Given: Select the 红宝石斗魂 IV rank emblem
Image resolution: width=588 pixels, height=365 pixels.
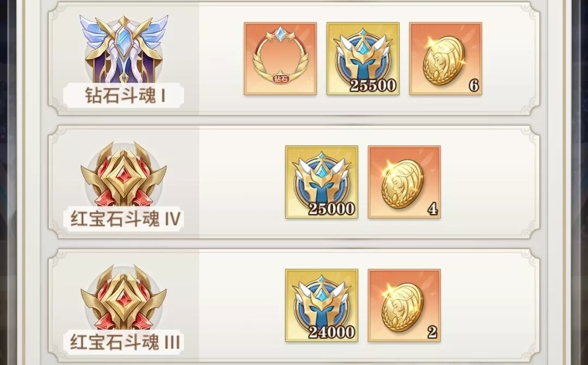Looking at the screenshot, I should [x=124, y=174].
